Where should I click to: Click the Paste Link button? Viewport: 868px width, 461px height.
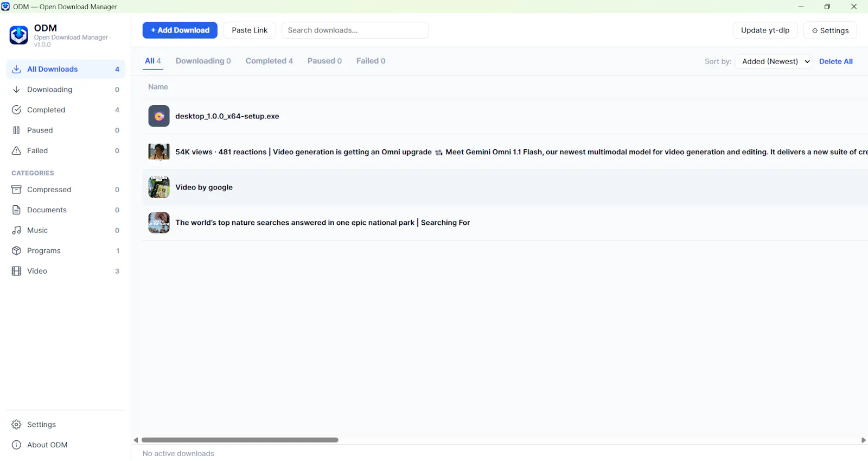[250, 30]
